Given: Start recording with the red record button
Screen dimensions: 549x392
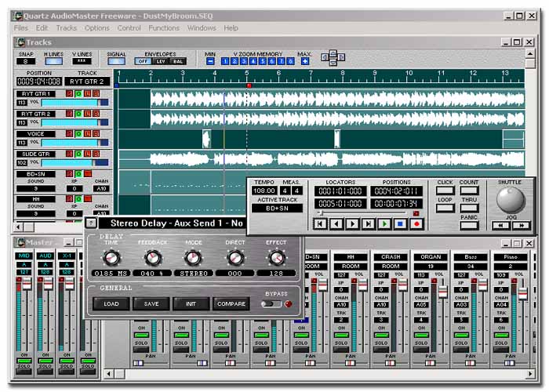Looking at the screenshot, I should pyautogui.click(x=416, y=224).
